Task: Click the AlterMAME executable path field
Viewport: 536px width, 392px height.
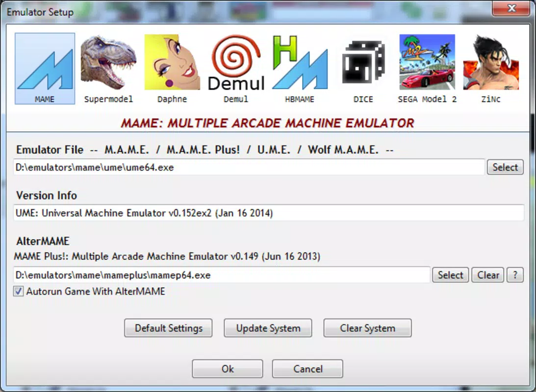Action: [x=222, y=275]
